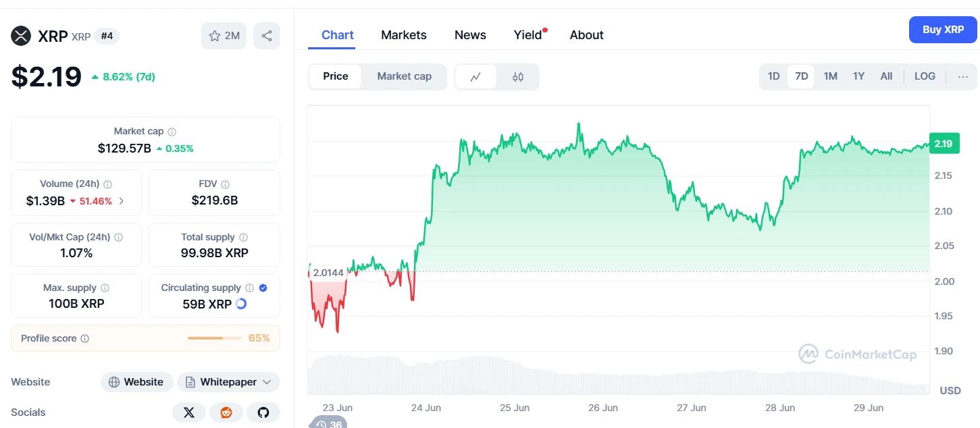980x428 pixels.
Task: Visit the XRP Website link
Action: pyautogui.click(x=136, y=381)
